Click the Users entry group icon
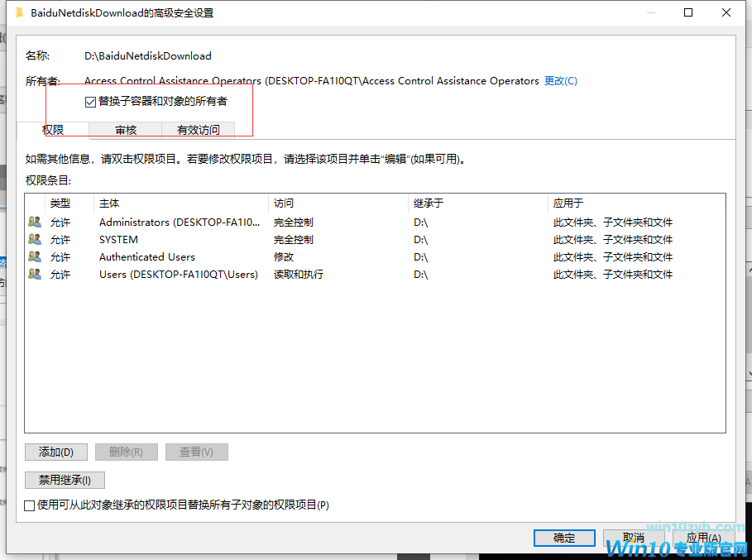The width and height of the screenshot is (752, 560). [35, 274]
